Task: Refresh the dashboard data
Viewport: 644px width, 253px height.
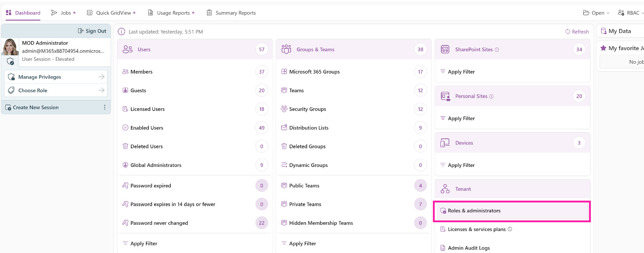Action: tap(577, 32)
